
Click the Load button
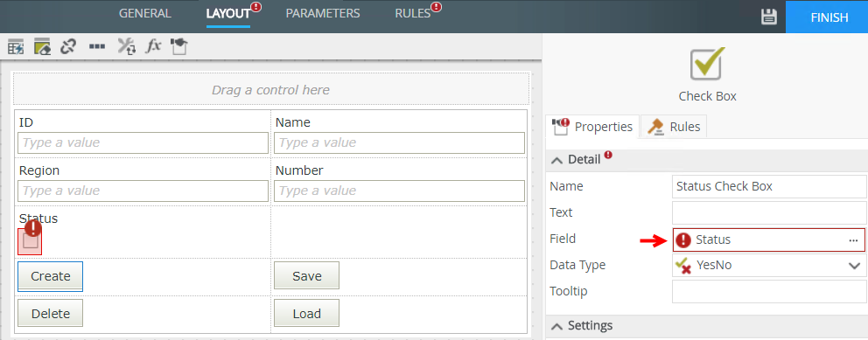click(x=306, y=314)
